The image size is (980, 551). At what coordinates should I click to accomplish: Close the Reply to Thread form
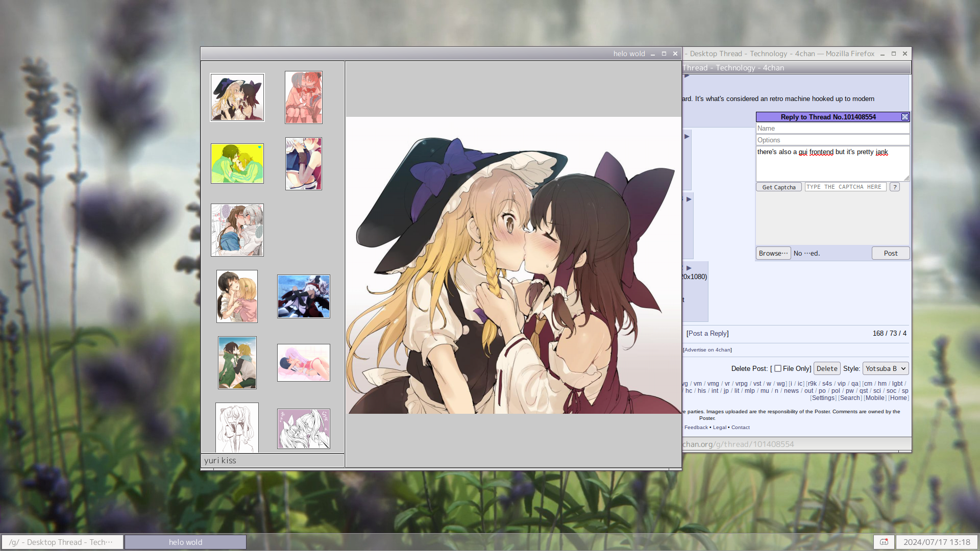tap(905, 117)
